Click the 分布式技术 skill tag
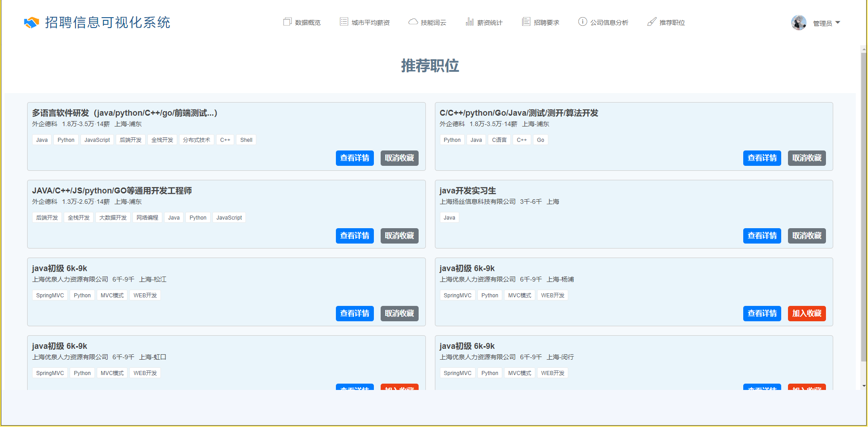This screenshot has height=427, width=868. (x=197, y=140)
